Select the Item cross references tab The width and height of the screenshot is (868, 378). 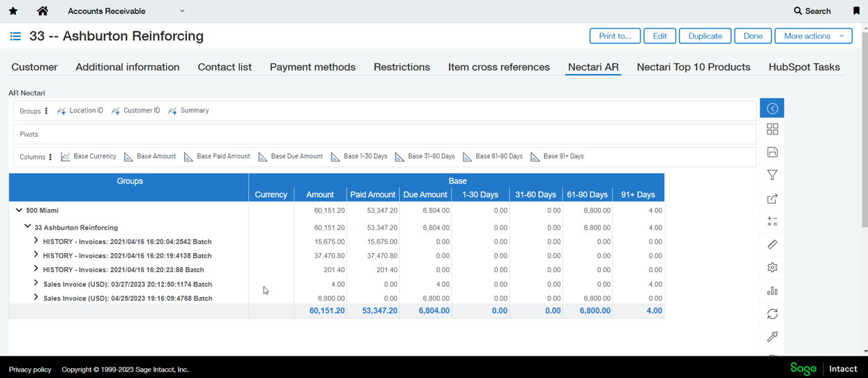499,67
